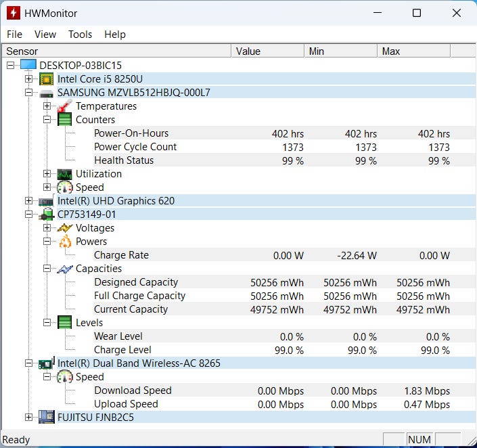Collapse the Powers node
This screenshot has height=448, width=477.
point(47,242)
